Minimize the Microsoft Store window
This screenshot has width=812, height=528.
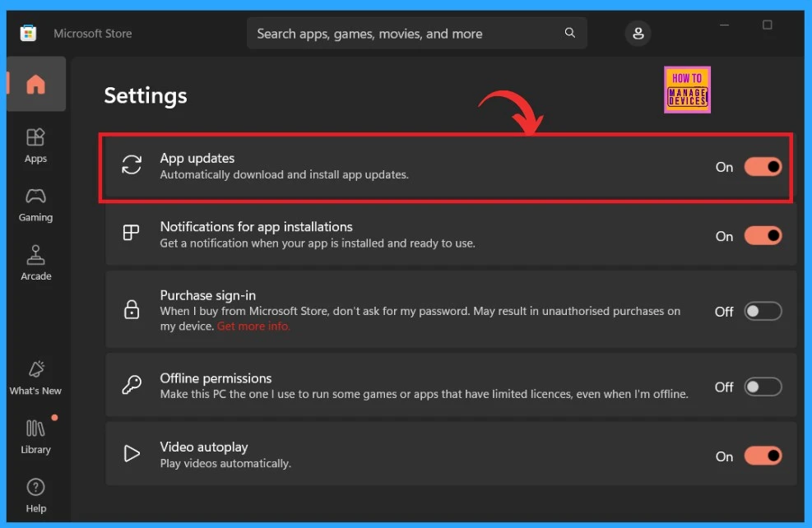[725, 25]
